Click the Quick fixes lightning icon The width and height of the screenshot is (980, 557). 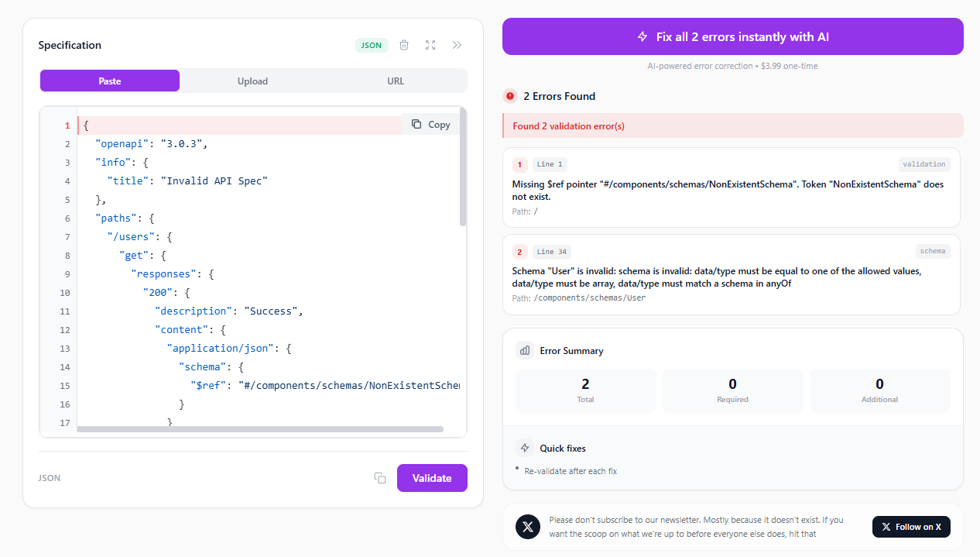[525, 448]
